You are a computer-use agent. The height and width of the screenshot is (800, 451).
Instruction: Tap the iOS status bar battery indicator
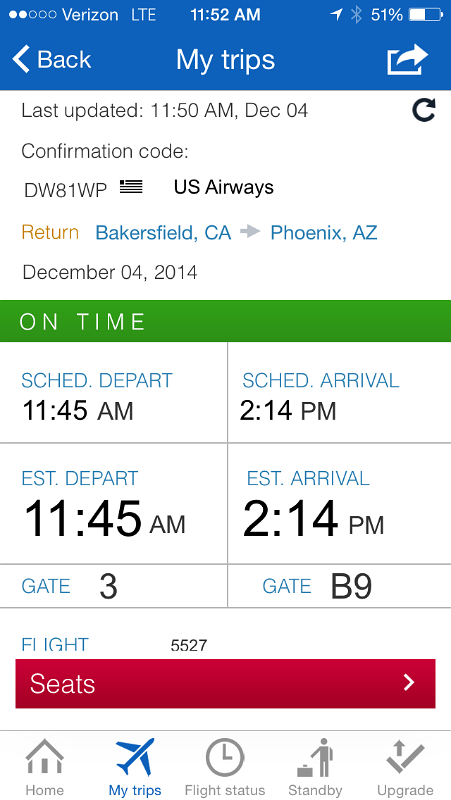point(425,15)
